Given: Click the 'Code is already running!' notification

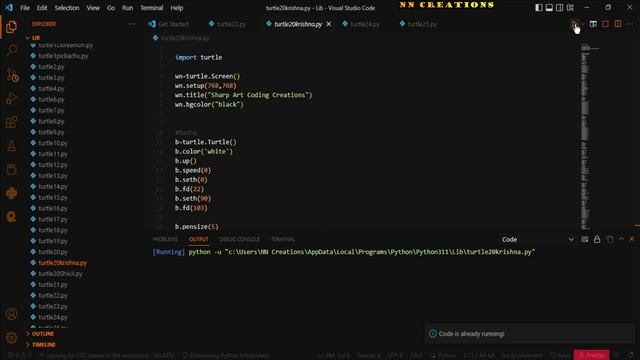Looking at the screenshot, I should pos(529,334).
